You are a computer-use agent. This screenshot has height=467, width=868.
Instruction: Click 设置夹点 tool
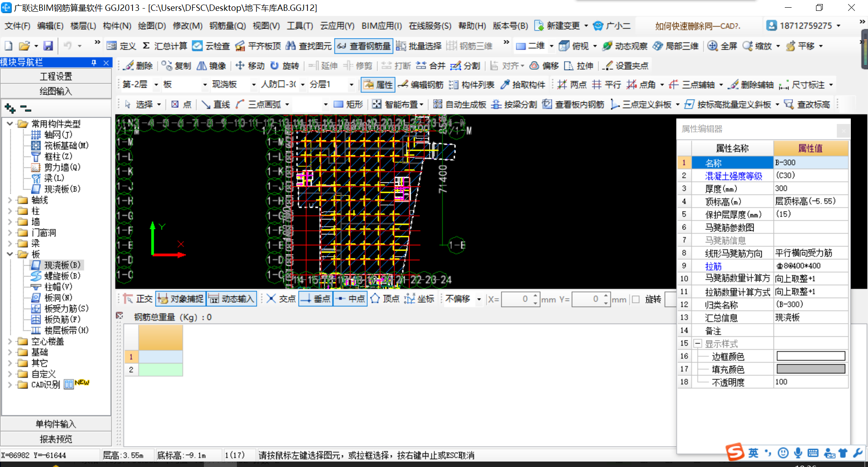pyautogui.click(x=627, y=66)
